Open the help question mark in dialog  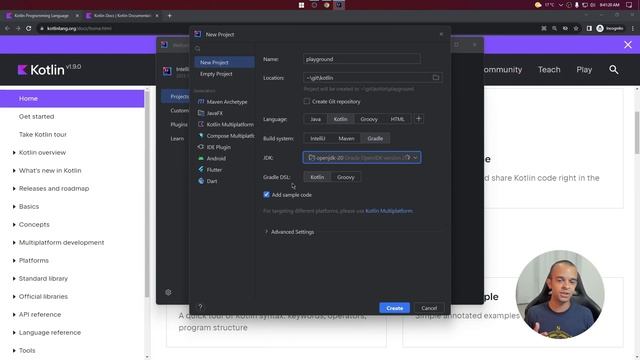200,307
